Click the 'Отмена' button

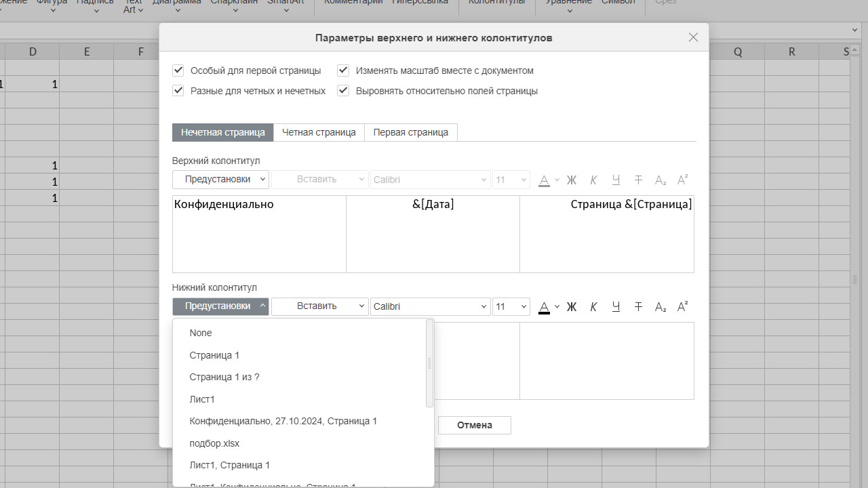click(x=474, y=425)
